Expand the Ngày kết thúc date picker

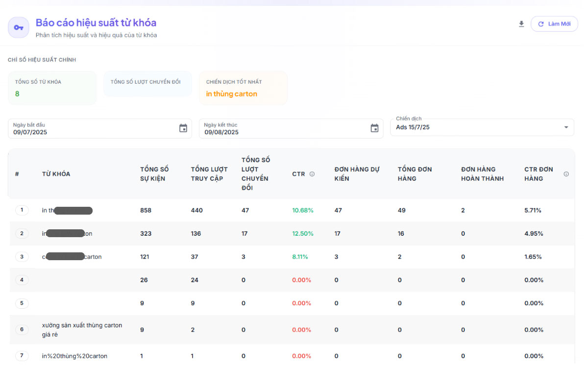289,128
